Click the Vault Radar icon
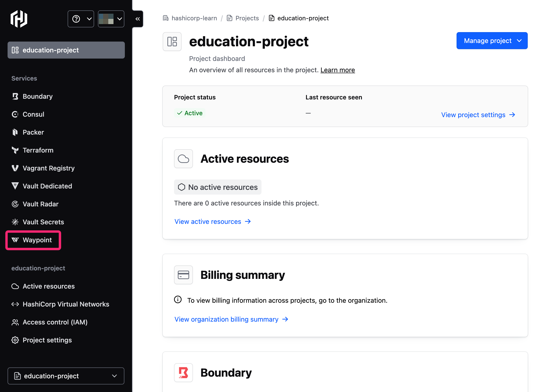 [15, 204]
